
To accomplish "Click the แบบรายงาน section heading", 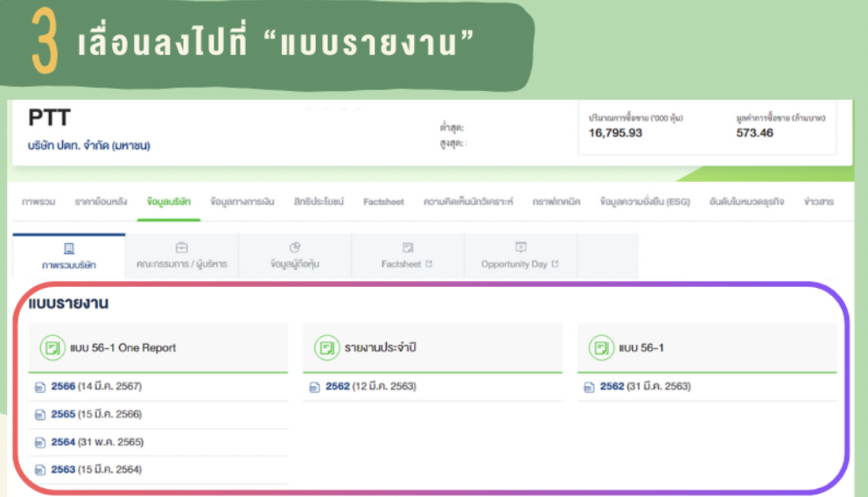I will pyautogui.click(x=68, y=304).
